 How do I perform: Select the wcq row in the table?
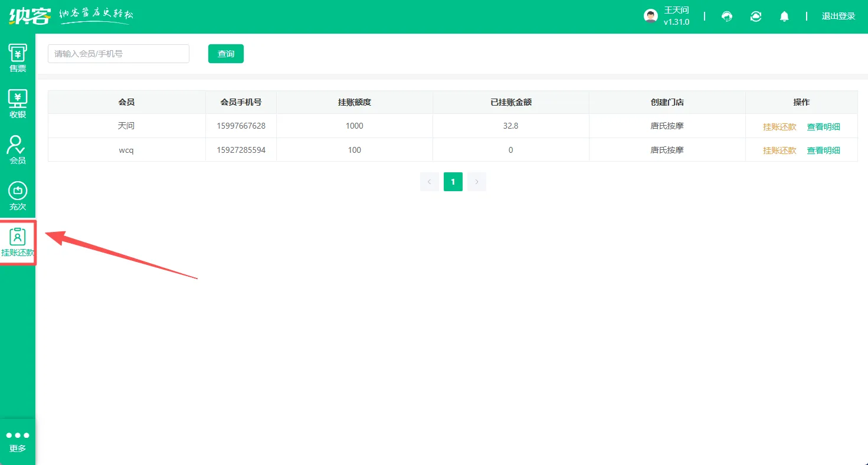126,150
